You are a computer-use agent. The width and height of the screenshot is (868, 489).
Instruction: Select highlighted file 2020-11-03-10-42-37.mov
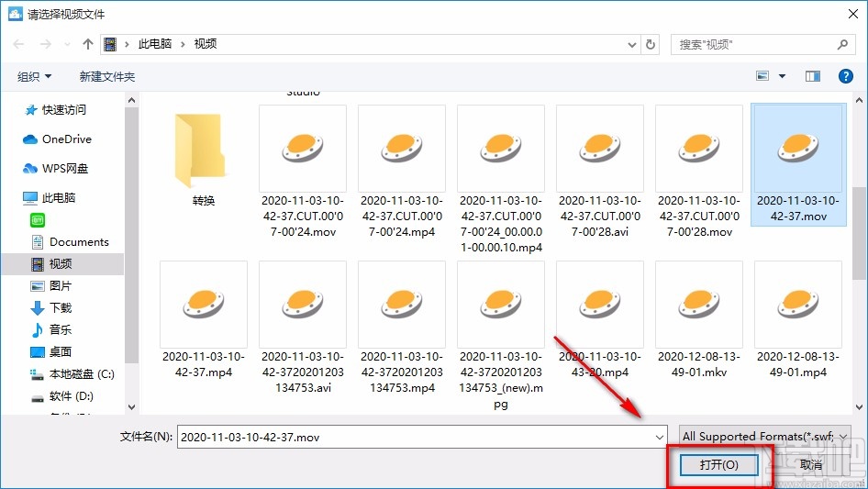tap(798, 164)
